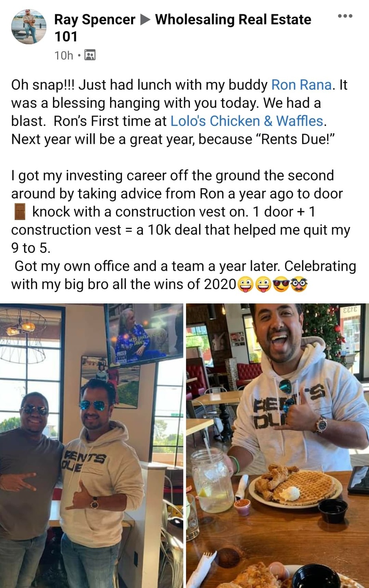
Task: Click the group audience icon beside 10h
Action: [90, 55]
